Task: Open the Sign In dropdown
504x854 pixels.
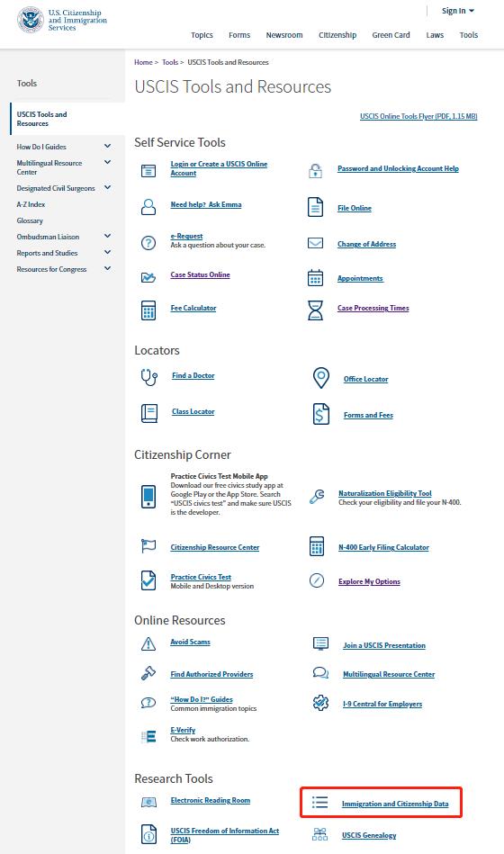Action: [458, 11]
